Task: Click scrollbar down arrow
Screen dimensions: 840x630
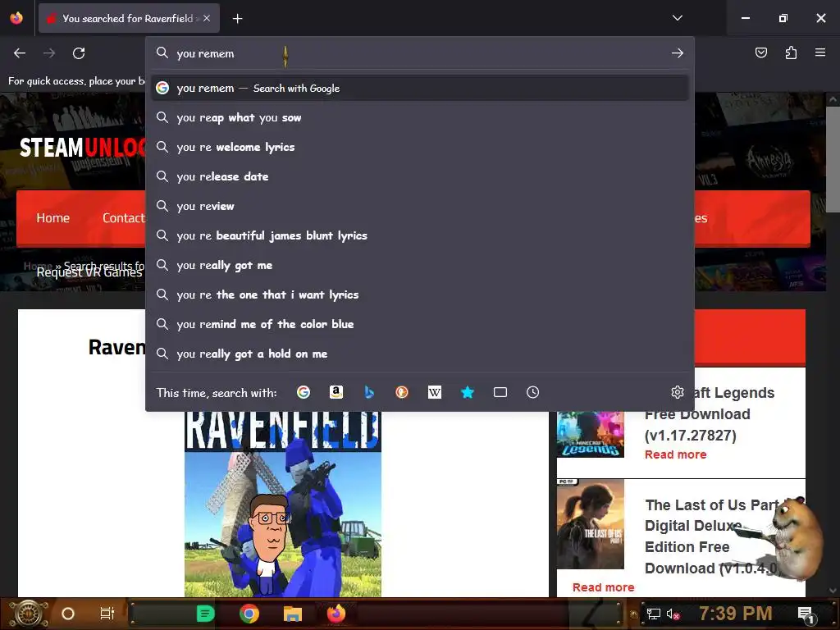Action: pos(833,591)
